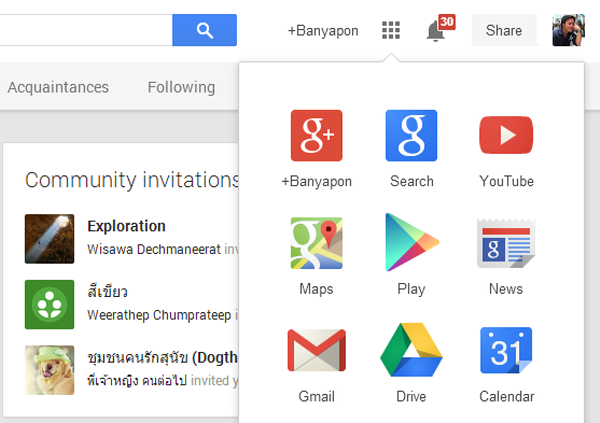Click inside the search input field
This screenshot has width=600, height=423.
(86, 30)
